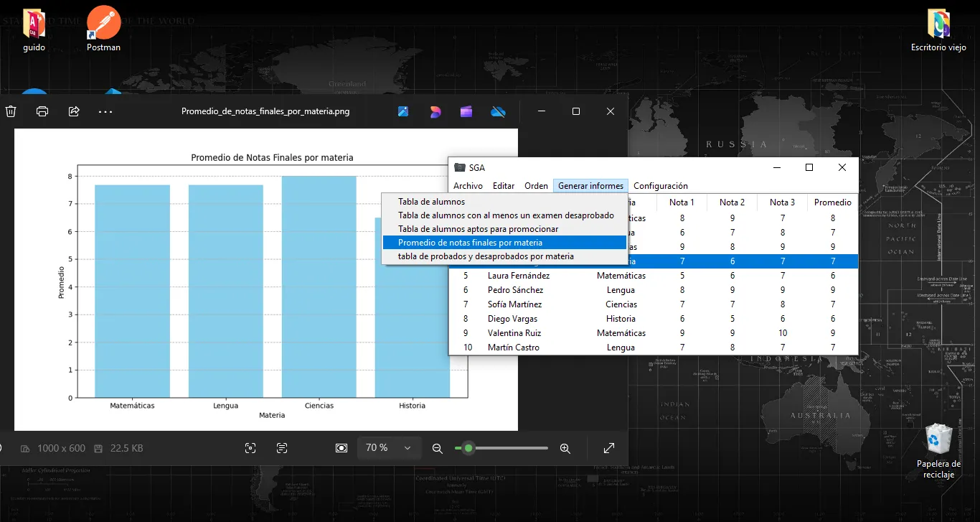The image size is (980, 522).
Task: Click the zoom out magnifier icon
Action: click(x=437, y=448)
